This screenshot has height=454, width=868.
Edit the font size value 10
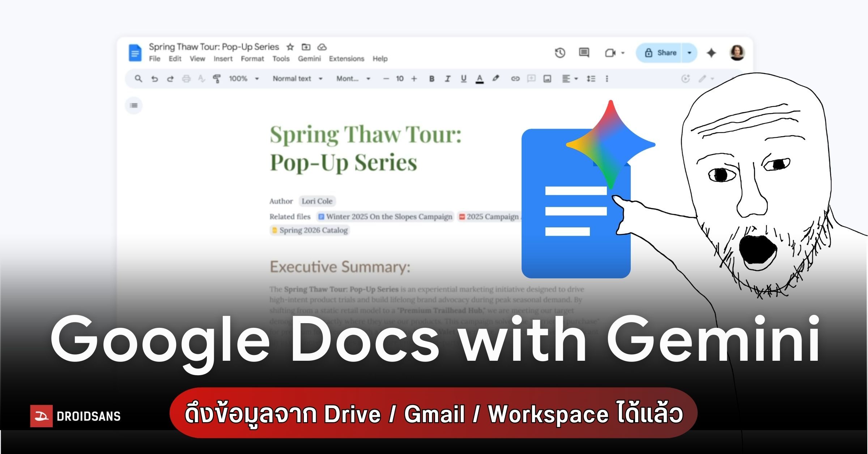point(400,78)
